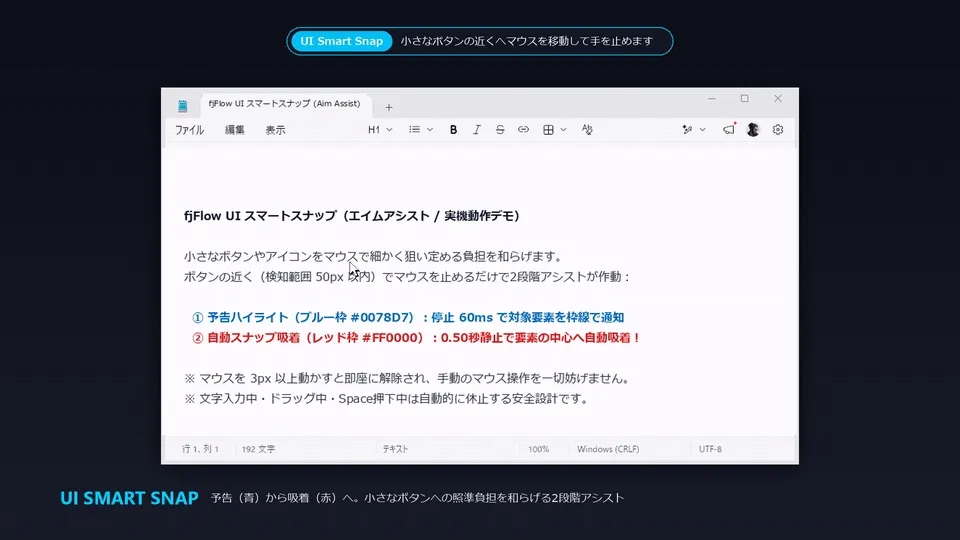The width and height of the screenshot is (960, 540).
Task: Toggle italic formatting
Action: 476,130
